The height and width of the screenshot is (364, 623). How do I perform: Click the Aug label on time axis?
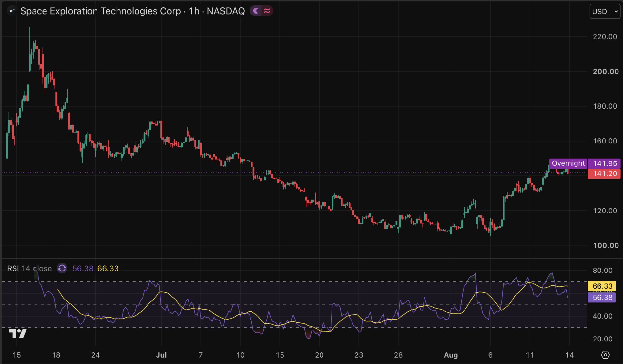pyautogui.click(x=451, y=355)
